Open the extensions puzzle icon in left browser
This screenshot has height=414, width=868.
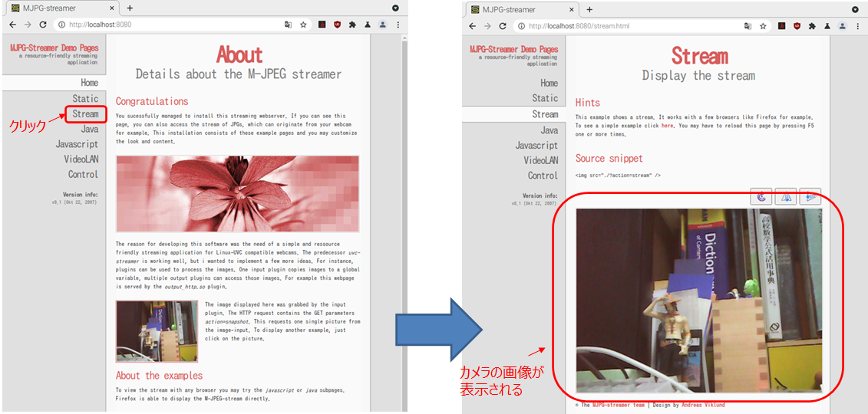click(352, 25)
